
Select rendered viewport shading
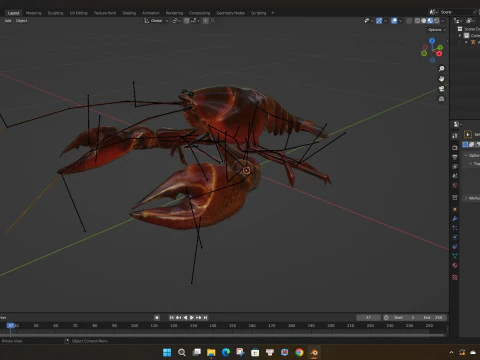pyautogui.click(x=436, y=21)
